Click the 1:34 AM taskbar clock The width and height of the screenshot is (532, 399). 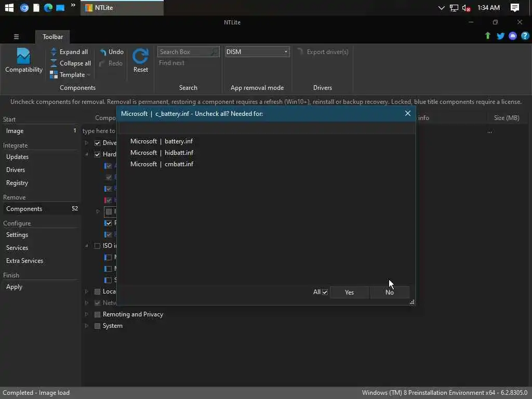(x=488, y=7)
